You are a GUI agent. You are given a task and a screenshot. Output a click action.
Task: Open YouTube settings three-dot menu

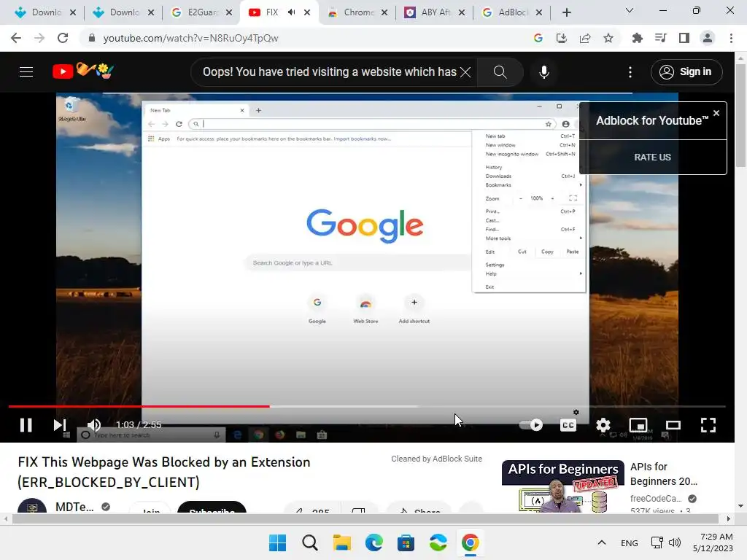click(x=630, y=72)
